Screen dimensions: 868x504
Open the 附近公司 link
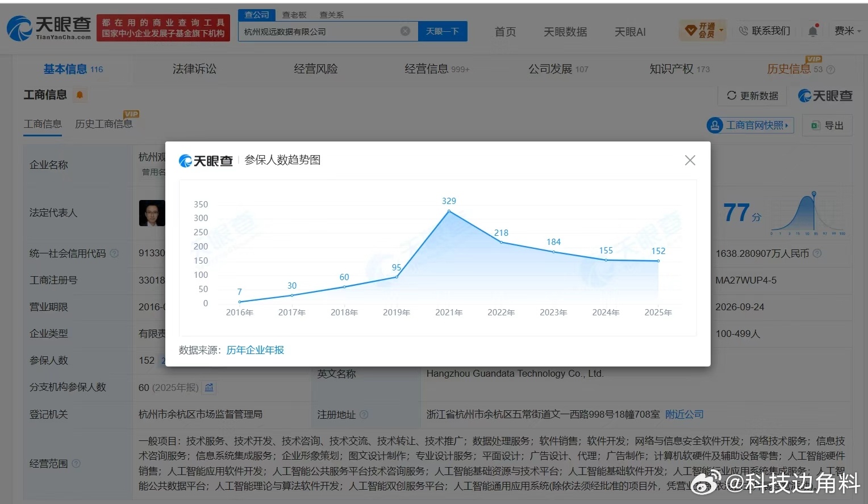tap(685, 414)
